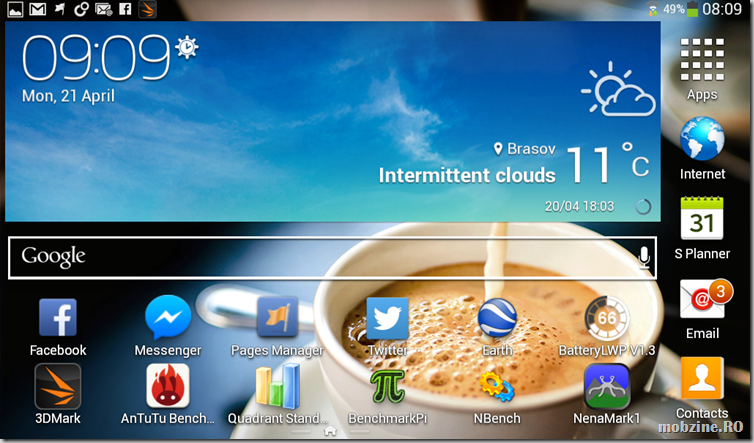This screenshot has width=754, height=443.
Task: Tap the battery 49% indicator
Action: click(680, 9)
